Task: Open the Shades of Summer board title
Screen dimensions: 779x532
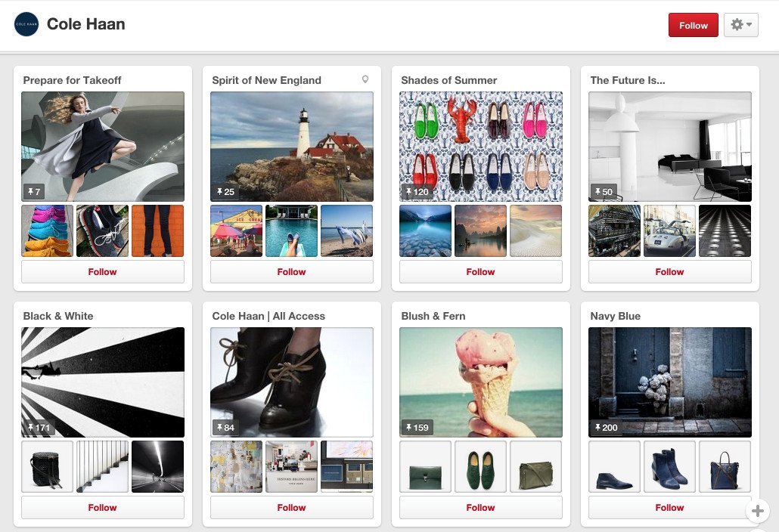Action: pyautogui.click(x=449, y=80)
